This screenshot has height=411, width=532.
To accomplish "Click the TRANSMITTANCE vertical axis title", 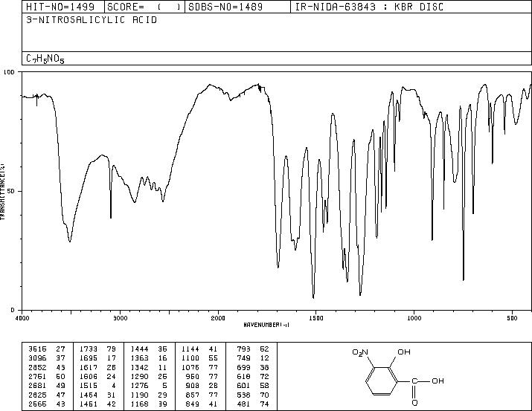I will 2,191.
